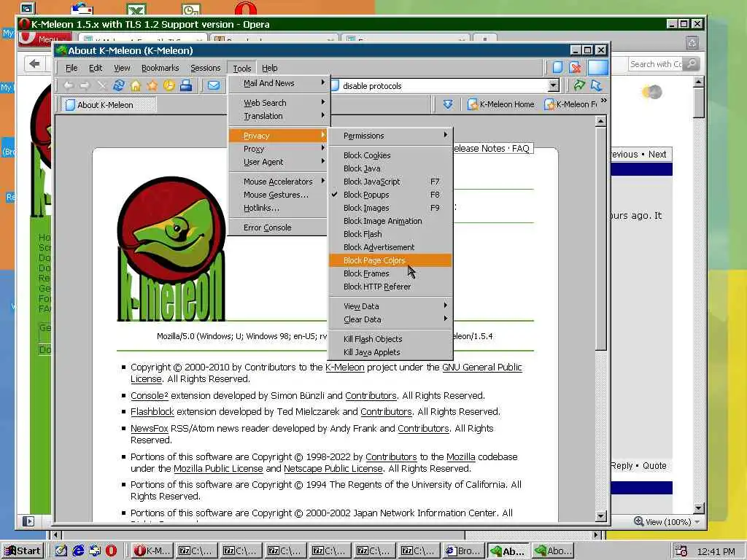The image size is (747, 560).
Task: Open the NewsFox link
Action: 150,428
